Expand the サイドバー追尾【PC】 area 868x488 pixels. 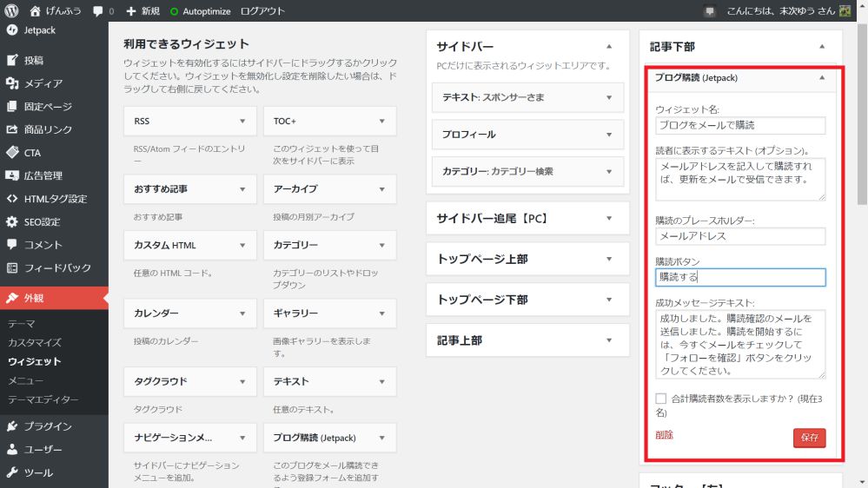point(609,219)
